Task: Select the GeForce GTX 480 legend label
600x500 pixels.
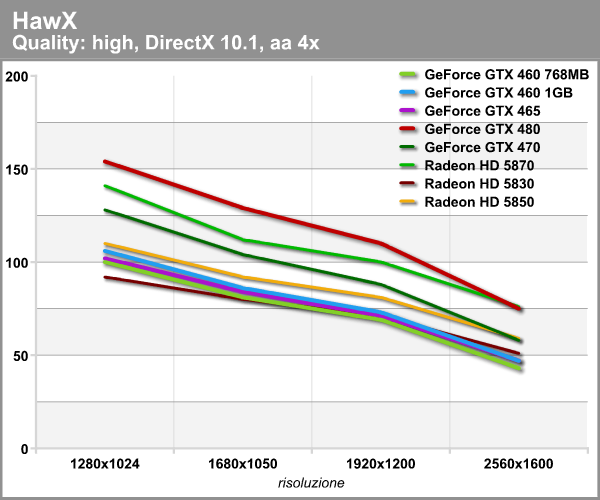Action: pyautogui.click(x=482, y=129)
